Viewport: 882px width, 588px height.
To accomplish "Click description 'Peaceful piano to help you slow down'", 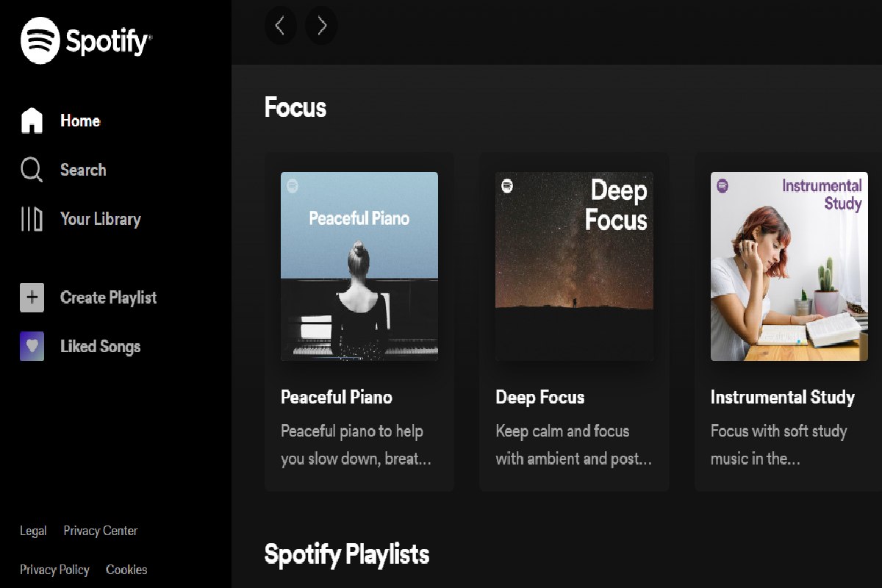I will click(356, 445).
